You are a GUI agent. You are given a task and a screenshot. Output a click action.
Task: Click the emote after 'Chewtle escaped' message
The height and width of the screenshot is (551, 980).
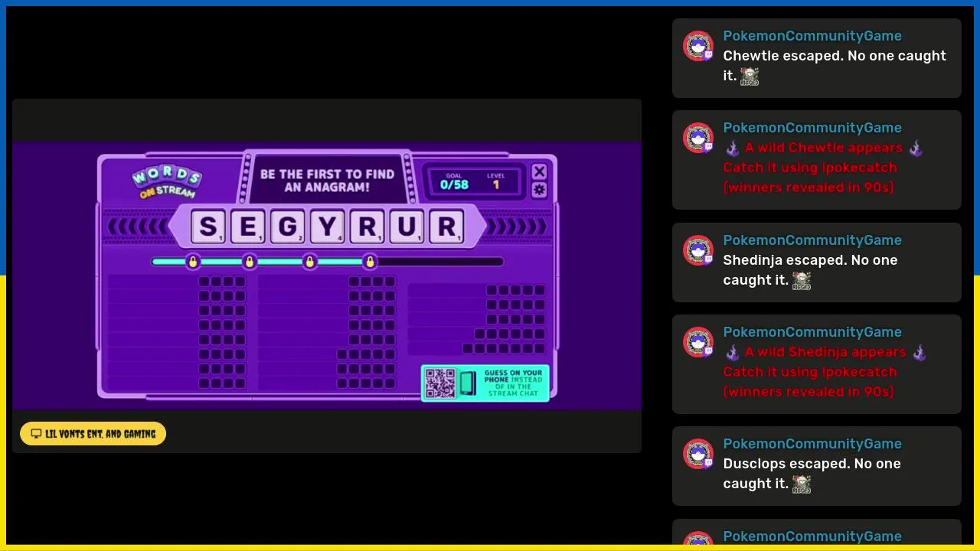pos(750,77)
